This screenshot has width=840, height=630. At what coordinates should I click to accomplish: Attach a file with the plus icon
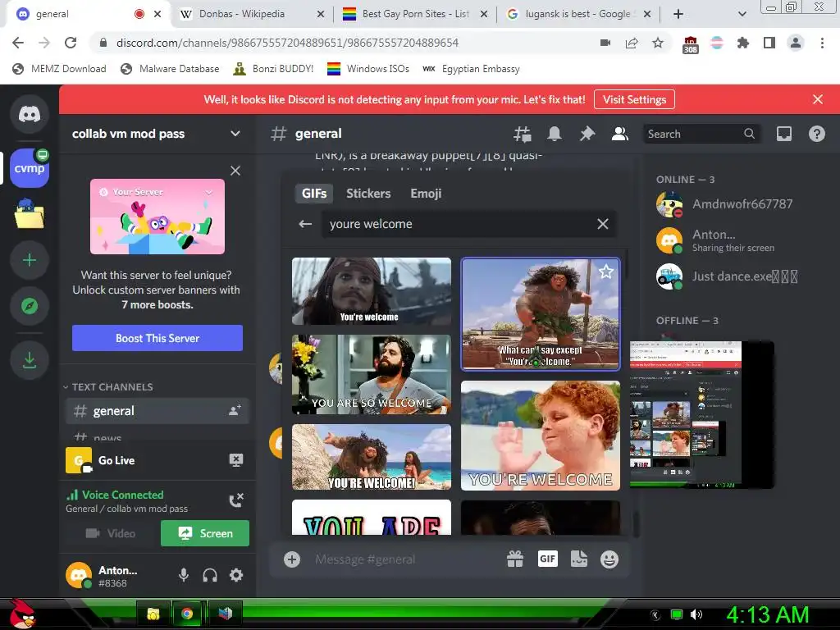tap(292, 559)
